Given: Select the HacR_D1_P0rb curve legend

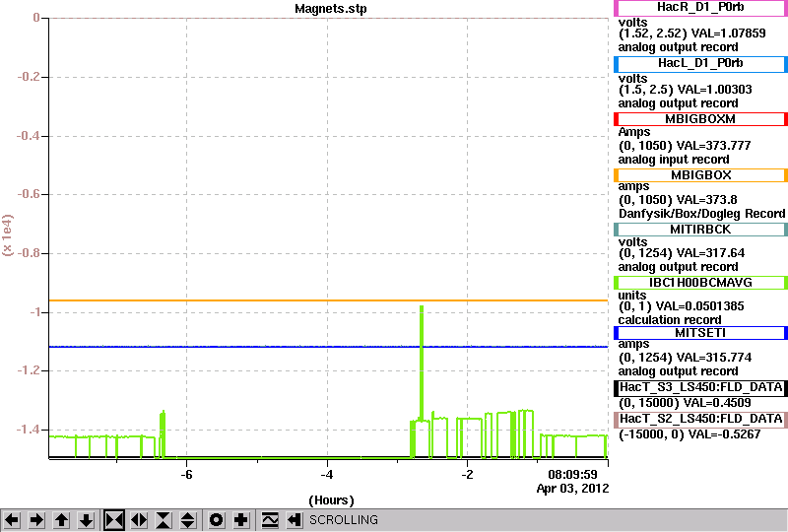Looking at the screenshot, I should [700, 8].
